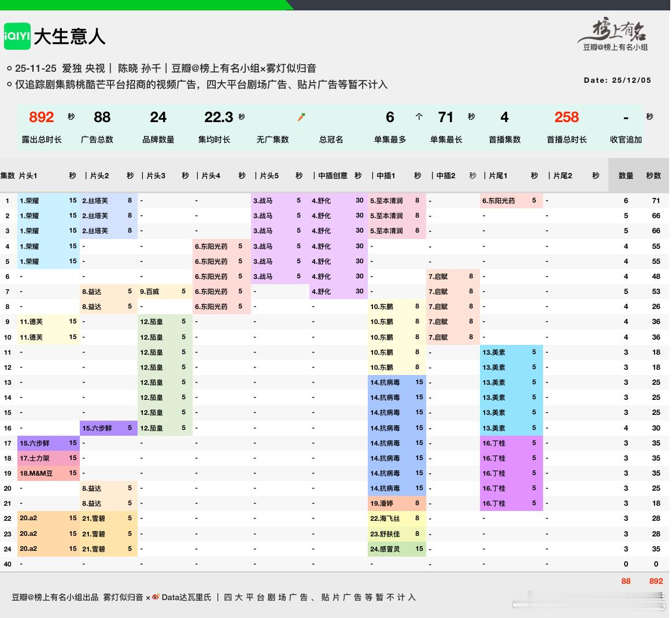Click the 数量 column header
This screenshot has height=618, width=672.
coord(626,175)
